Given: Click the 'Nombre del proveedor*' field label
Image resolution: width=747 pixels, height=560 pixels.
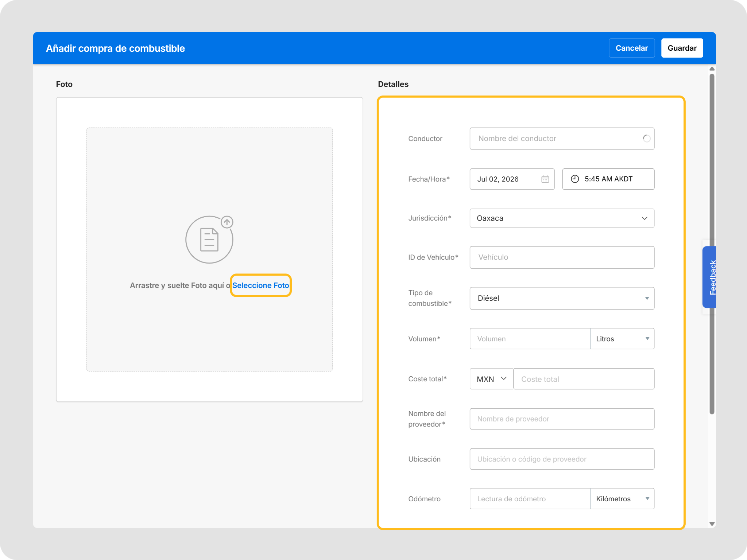Looking at the screenshot, I should coord(427,419).
